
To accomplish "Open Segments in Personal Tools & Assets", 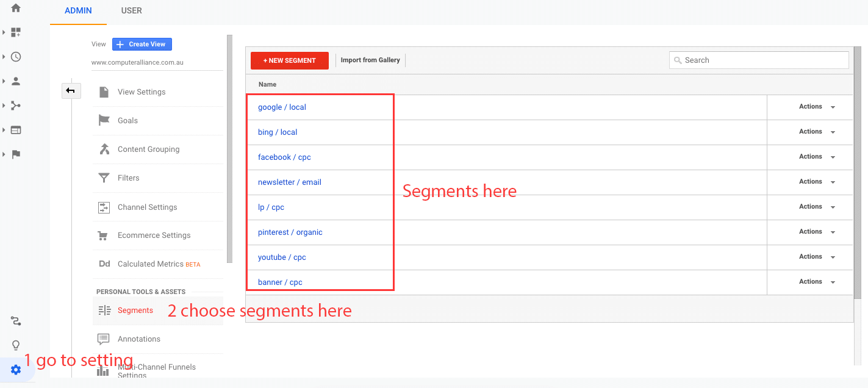I will pyautogui.click(x=135, y=311).
